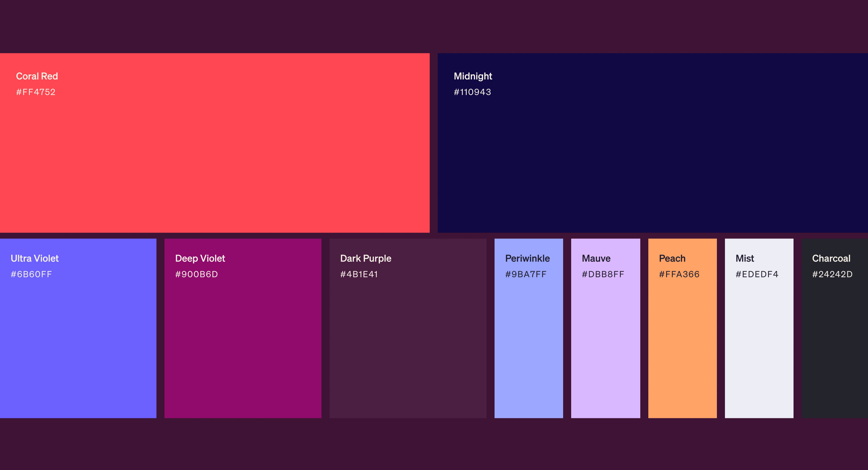Click the 'Dark Purple' name label

point(366,259)
